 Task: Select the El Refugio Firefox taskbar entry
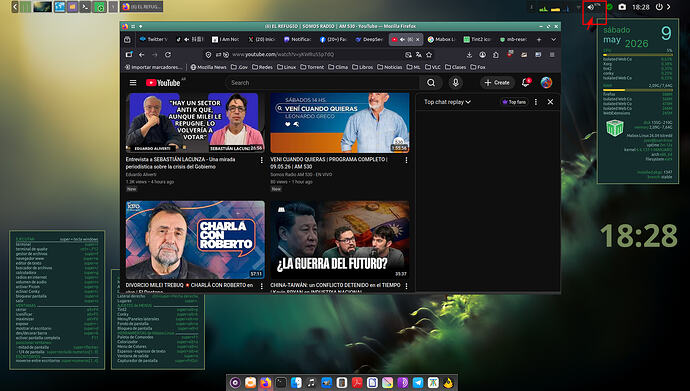142,7
